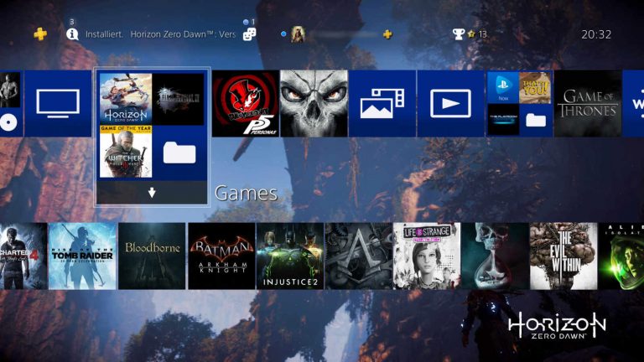Open the second folder tile with PlayStation Now
Screen dimensions: 644x362
click(519, 103)
